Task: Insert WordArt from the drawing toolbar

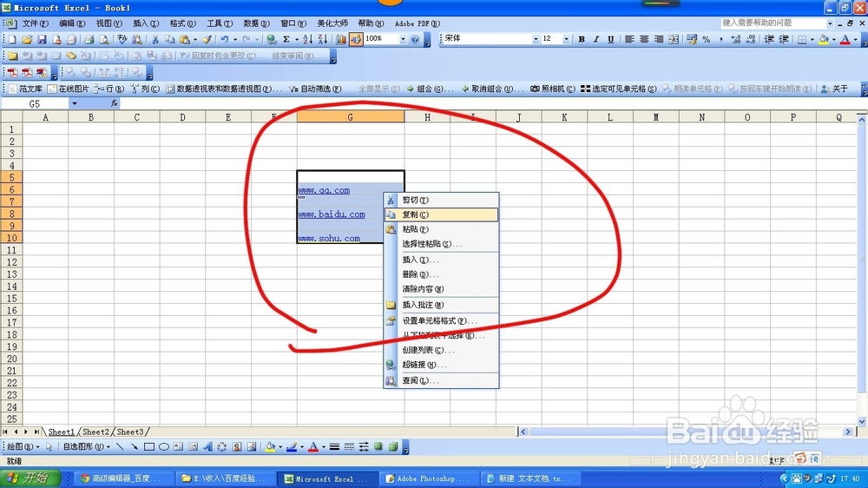Action: coord(207,446)
